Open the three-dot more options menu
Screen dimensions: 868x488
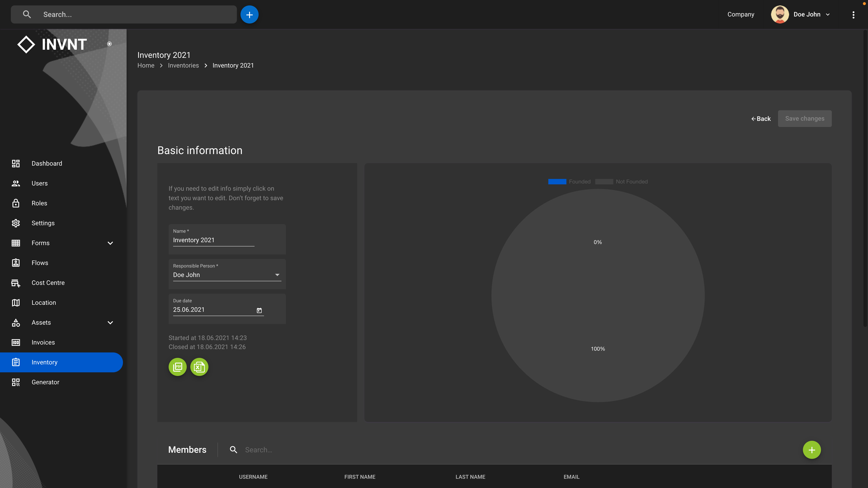tap(853, 14)
